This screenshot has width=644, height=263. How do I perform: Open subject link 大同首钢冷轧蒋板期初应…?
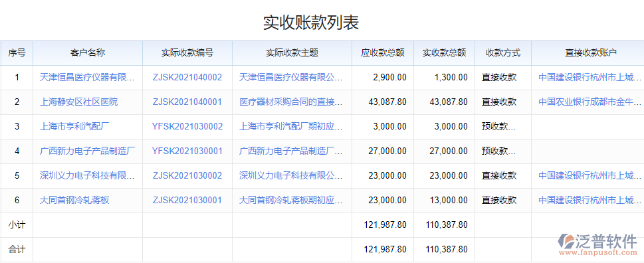(x=291, y=200)
